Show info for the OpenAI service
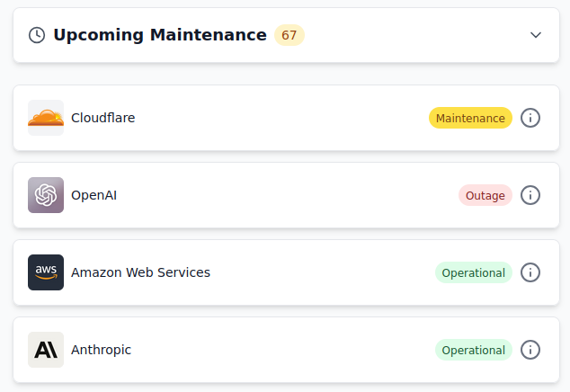Viewport: 570px width, 392px height. coord(530,195)
